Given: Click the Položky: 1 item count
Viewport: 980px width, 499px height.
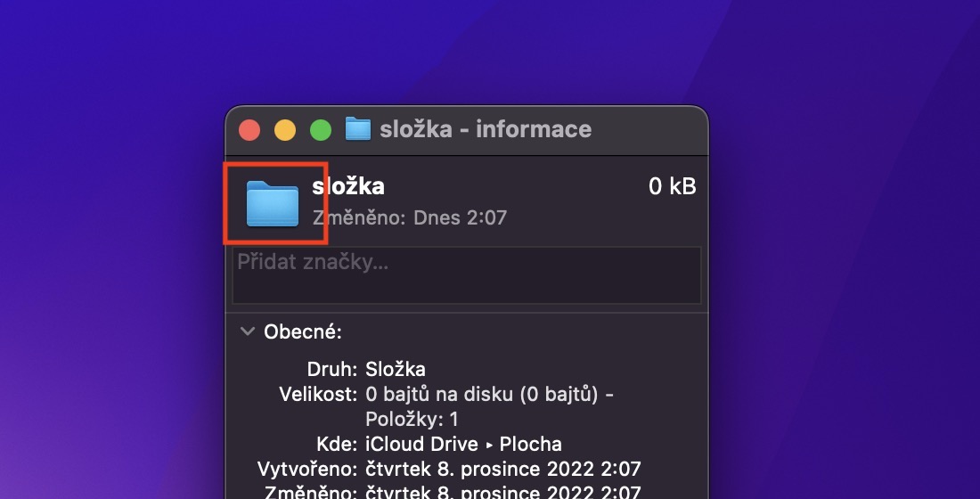Looking at the screenshot, I should pyautogui.click(x=412, y=419).
